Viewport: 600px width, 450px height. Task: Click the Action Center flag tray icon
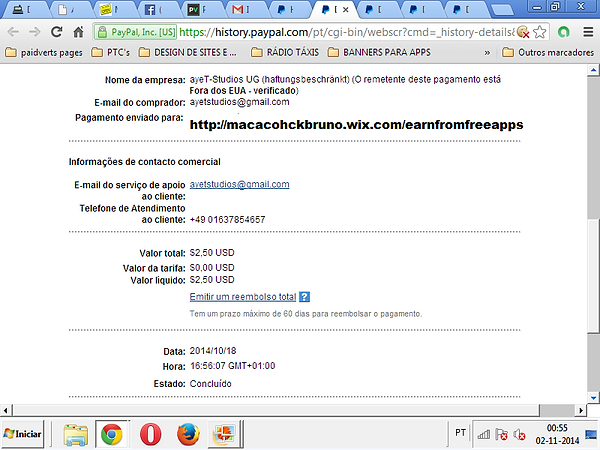(501, 434)
